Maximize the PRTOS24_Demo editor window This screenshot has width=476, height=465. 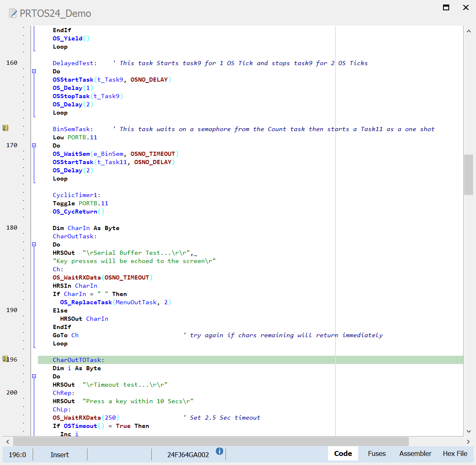point(446,7)
